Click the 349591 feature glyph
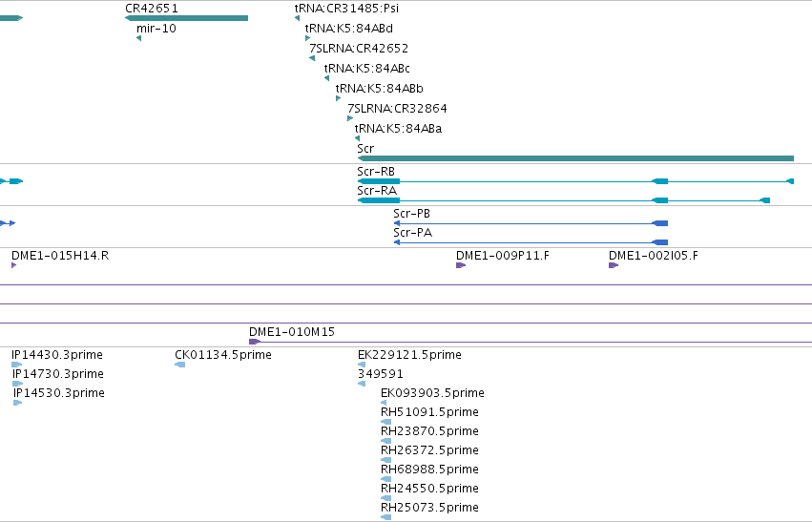Image resolution: width=812 pixels, height=522 pixels. pos(362,384)
